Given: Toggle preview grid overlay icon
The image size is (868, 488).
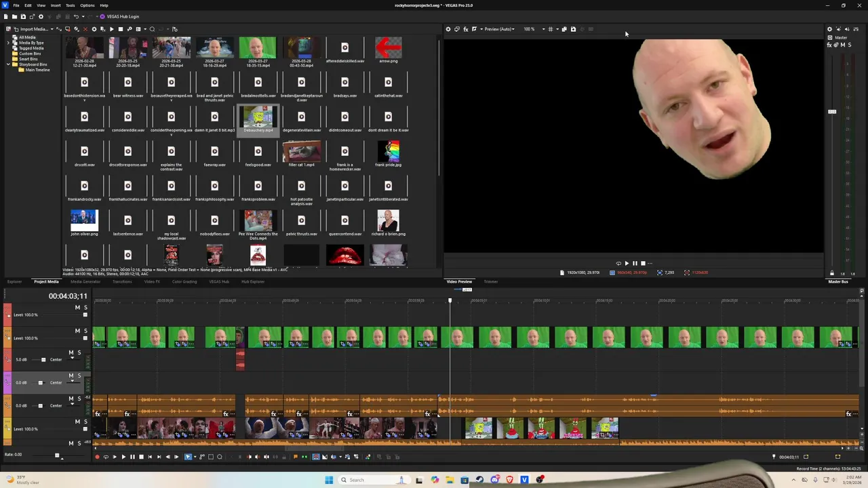Looking at the screenshot, I should (551, 29).
